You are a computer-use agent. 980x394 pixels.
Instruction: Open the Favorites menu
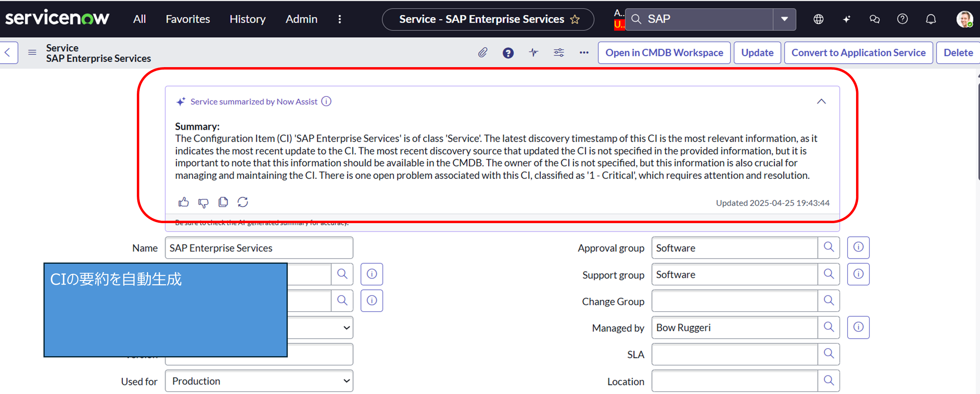188,19
